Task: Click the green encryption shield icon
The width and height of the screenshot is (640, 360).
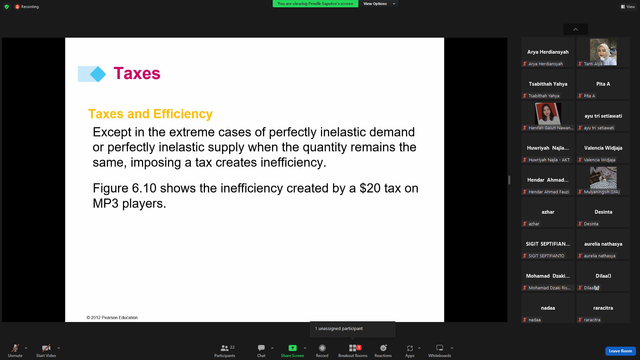Action: pos(7,7)
